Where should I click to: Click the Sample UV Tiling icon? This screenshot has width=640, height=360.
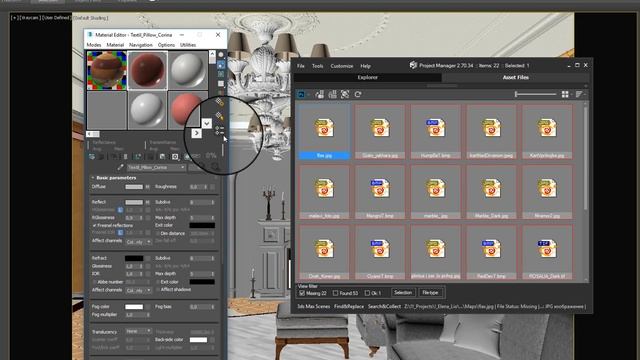tap(221, 84)
